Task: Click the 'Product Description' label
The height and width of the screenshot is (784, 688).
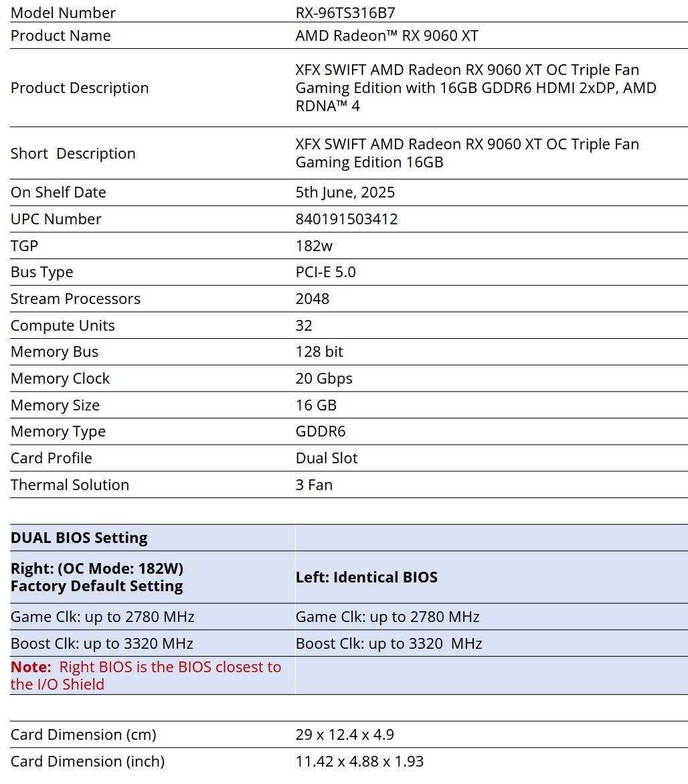Action: 80,88
